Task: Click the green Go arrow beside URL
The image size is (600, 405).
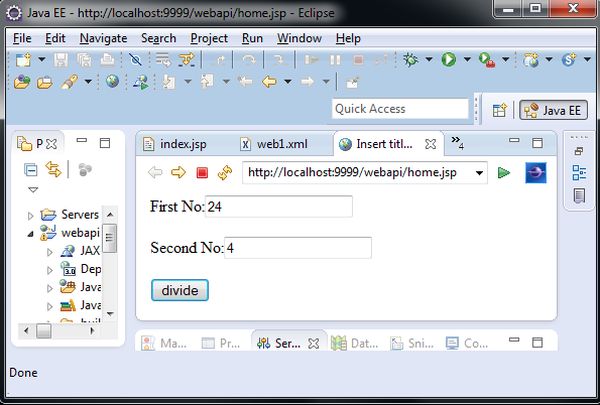Action: pos(504,173)
